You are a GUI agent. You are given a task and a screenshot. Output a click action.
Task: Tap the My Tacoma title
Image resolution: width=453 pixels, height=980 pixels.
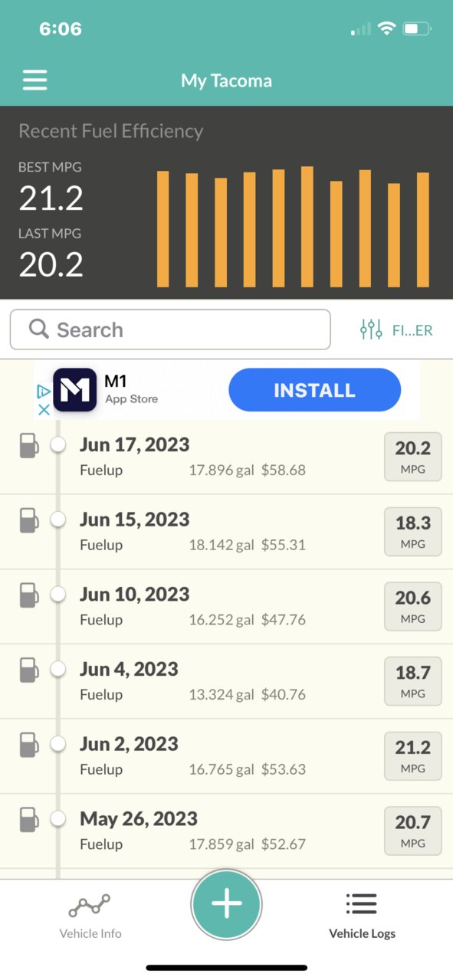pyautogui.click(x=226, y=80)
